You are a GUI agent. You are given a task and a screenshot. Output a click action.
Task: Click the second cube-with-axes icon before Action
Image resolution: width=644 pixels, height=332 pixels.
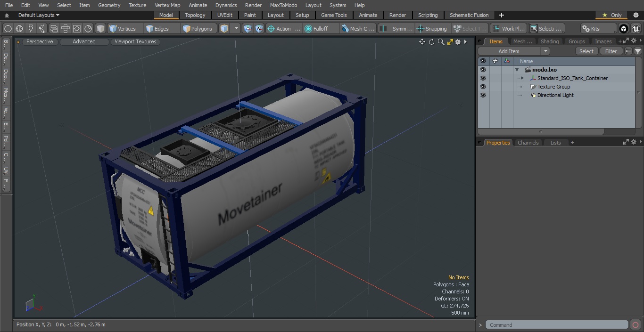coord(259,29)
